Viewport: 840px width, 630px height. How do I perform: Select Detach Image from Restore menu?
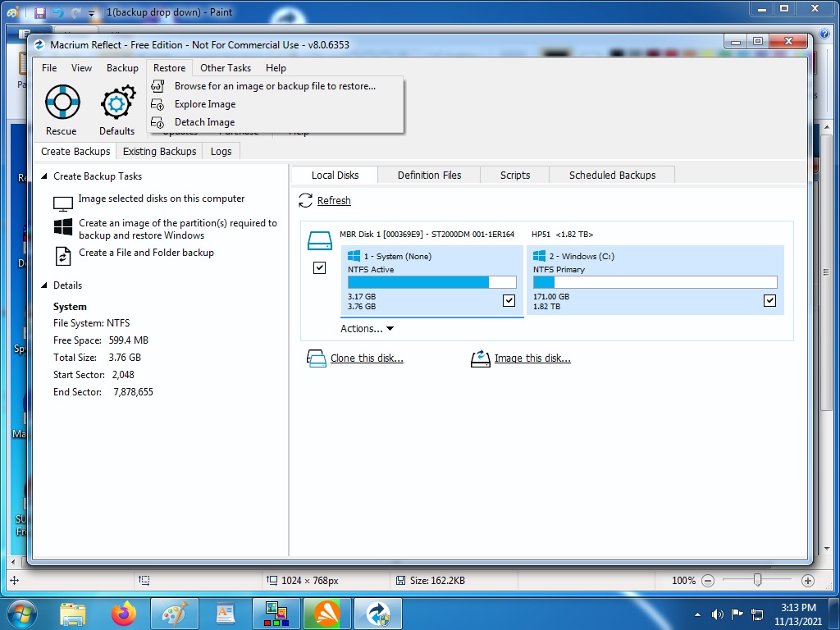(276, 122)
